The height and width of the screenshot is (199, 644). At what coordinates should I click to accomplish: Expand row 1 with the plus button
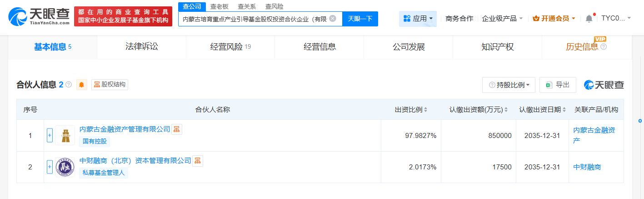coord(50,135)
